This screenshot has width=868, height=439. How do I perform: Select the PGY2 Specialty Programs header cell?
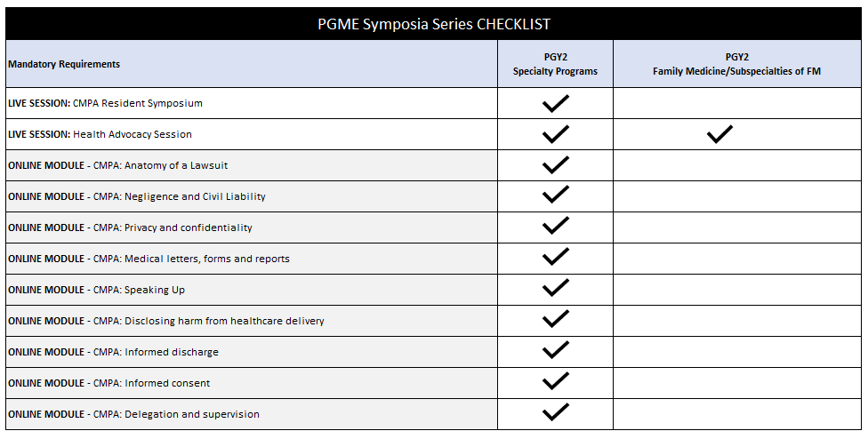555,64
